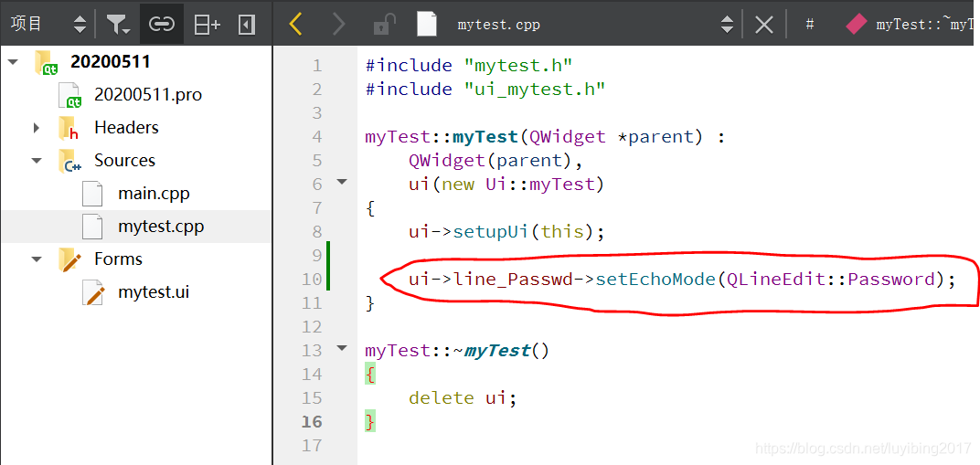
Task: Open the myTest::~myTest symbol selector
Action: pos(911,25)
